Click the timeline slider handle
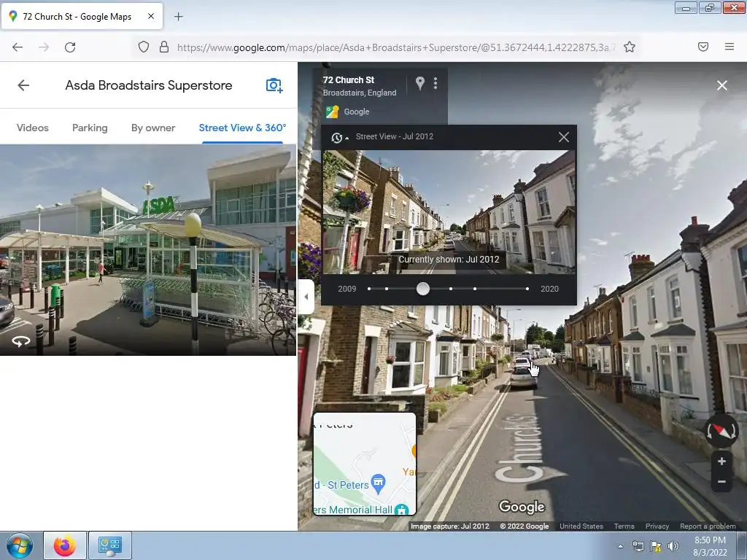 pos(422,289)
